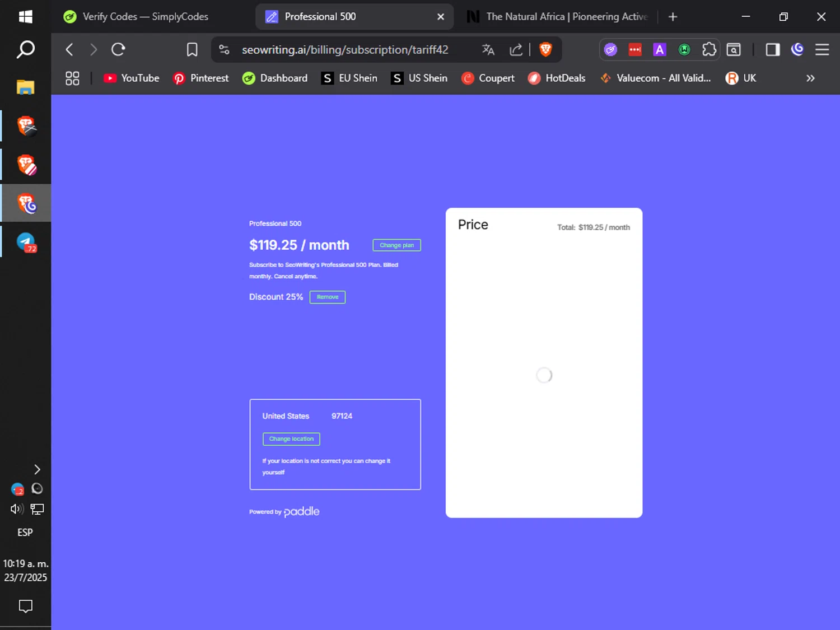The width and height of the screenshot is (840, 630).
Task: Open site settings icon in address bar
Action: point(224,50)
